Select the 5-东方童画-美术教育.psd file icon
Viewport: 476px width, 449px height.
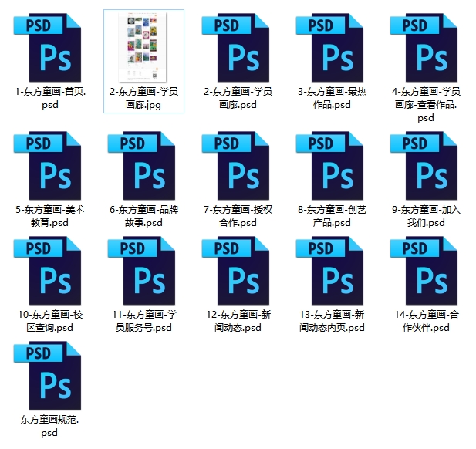48,166
